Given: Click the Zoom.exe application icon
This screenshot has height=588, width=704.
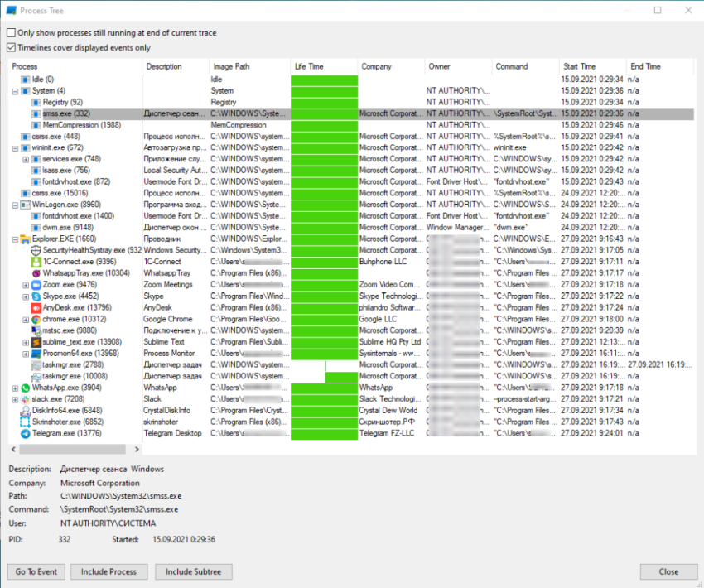Looking at the screenshot, I should (36, 284).
